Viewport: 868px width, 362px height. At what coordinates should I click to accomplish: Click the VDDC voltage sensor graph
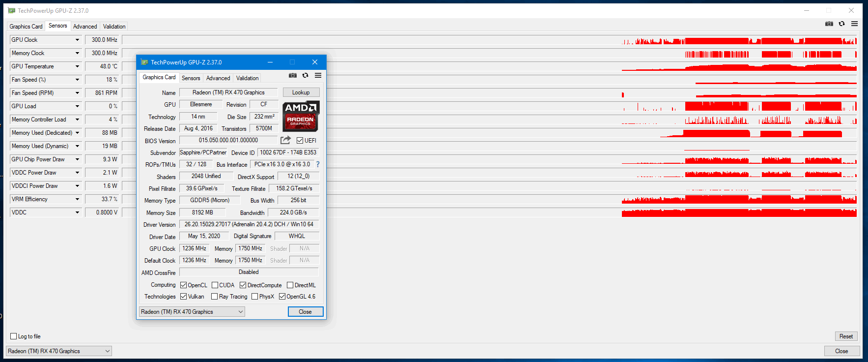pyautogui.click(x=489, y=212)
